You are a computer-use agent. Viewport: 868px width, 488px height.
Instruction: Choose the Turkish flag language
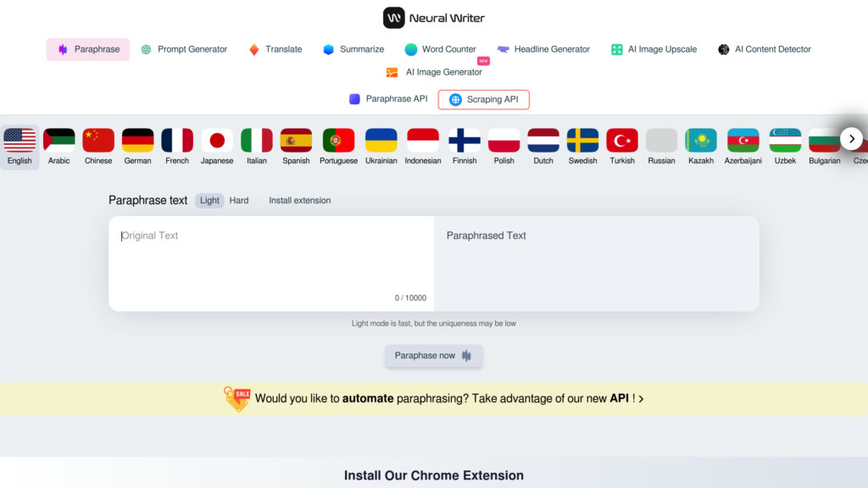622,141
